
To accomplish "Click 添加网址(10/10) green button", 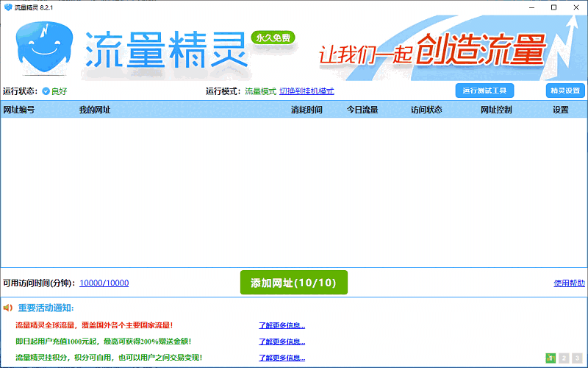I will click(x=293, y=283).
